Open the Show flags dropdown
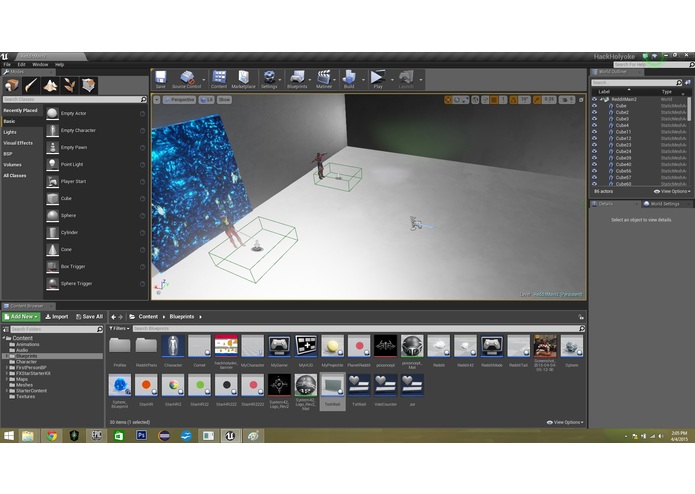The height and width of the screenshot is (494, 695). click(x=224, y=100)
